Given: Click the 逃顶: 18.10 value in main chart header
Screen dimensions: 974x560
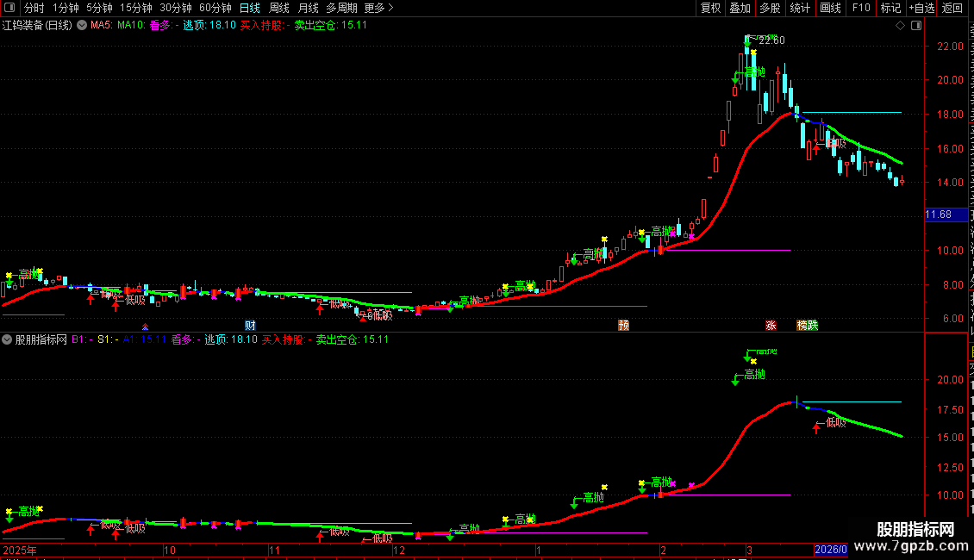Looking at the screenshot, I should click(x=209, y=26).
